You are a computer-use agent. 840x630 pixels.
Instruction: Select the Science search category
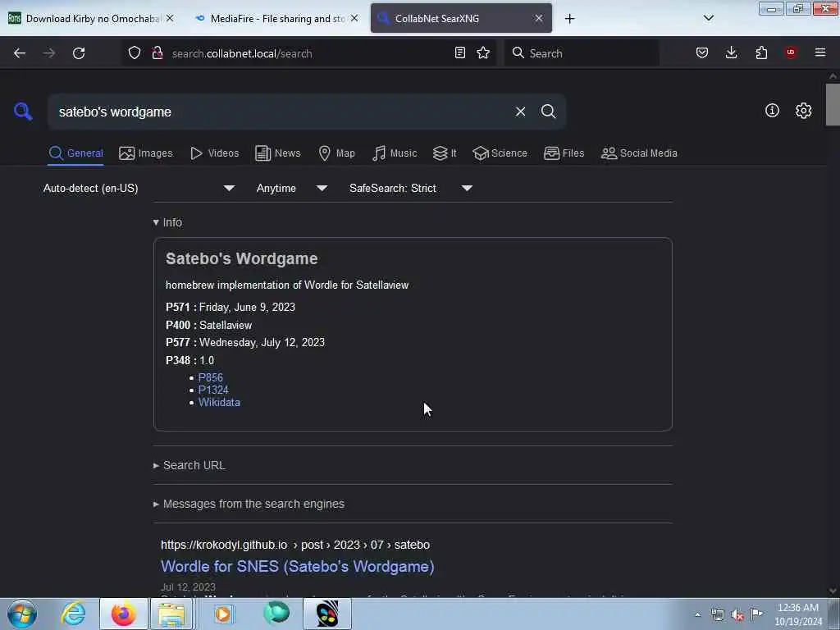[x=500, y=153]
